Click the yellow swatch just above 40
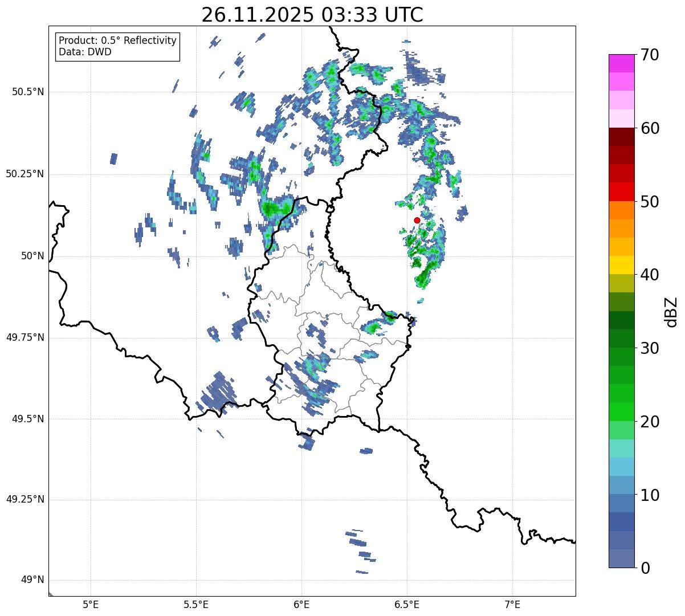Viewport: 685px width, 616px height. click(621, 265)
